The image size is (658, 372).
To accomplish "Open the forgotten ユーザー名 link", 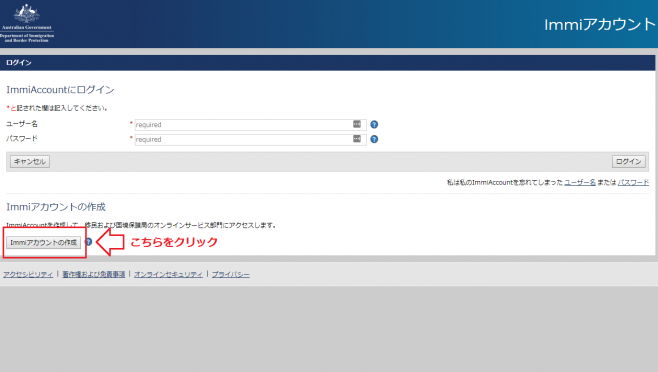I will coord(580,182).
